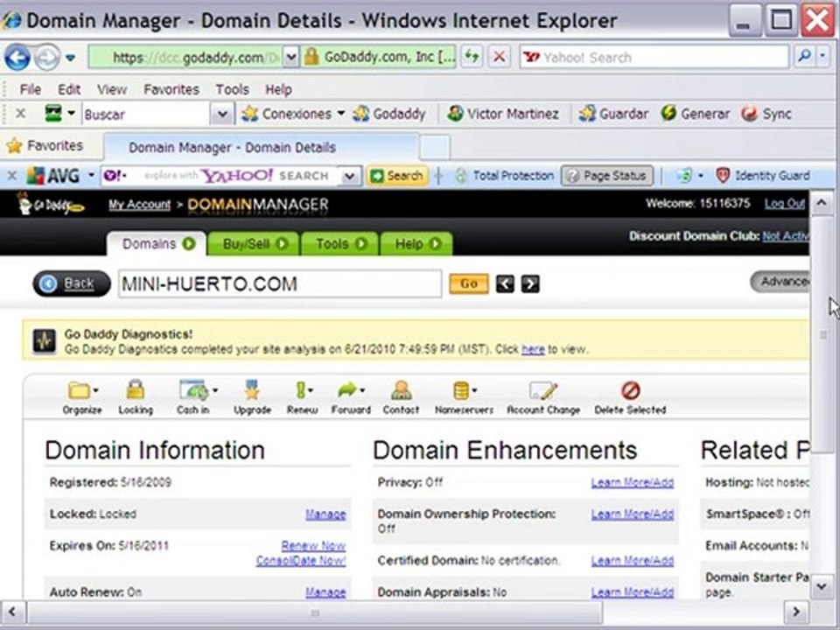Click the green toolbar logo icon
This screenshot has width=840, height=630.
[53, 114]
